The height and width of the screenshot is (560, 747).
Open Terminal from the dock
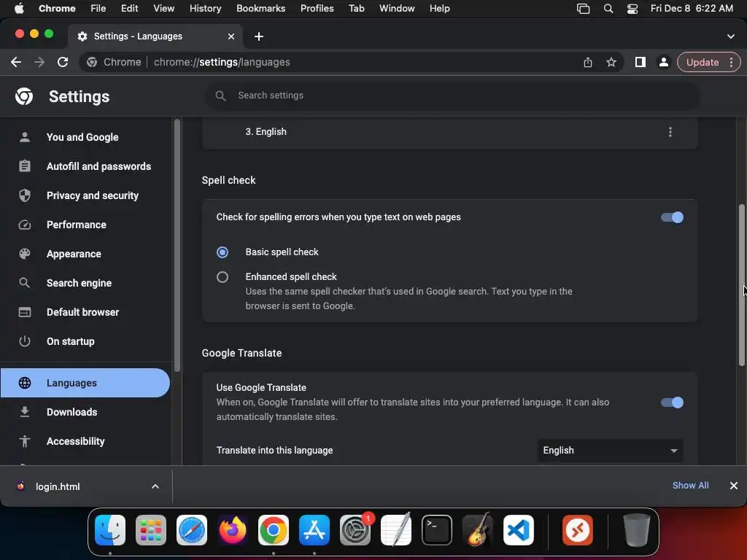pyautogui.click(x=437, y=530)
